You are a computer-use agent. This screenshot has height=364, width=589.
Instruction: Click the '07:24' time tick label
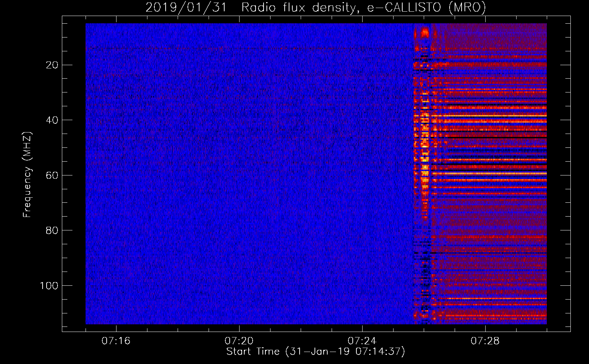(362, 341)
